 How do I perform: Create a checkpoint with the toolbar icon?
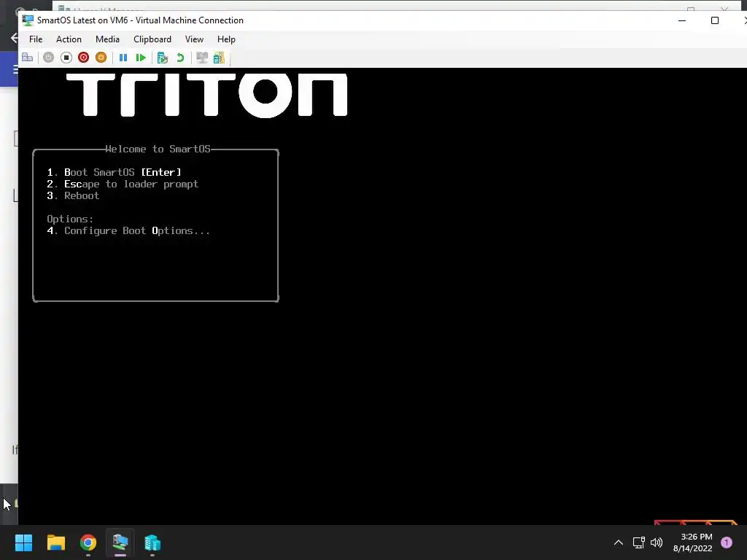click(163, 58)
